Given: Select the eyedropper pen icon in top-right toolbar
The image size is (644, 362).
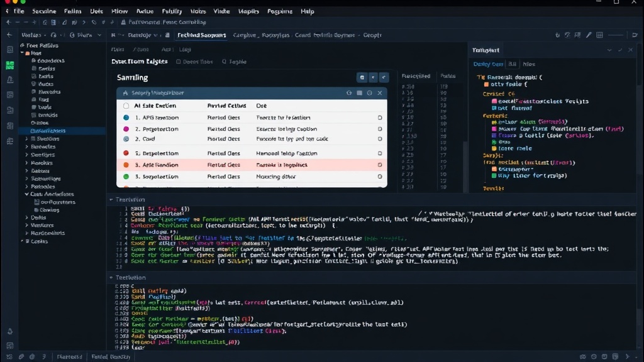Looking at the screenshot, I should click(x=589, y=35).
